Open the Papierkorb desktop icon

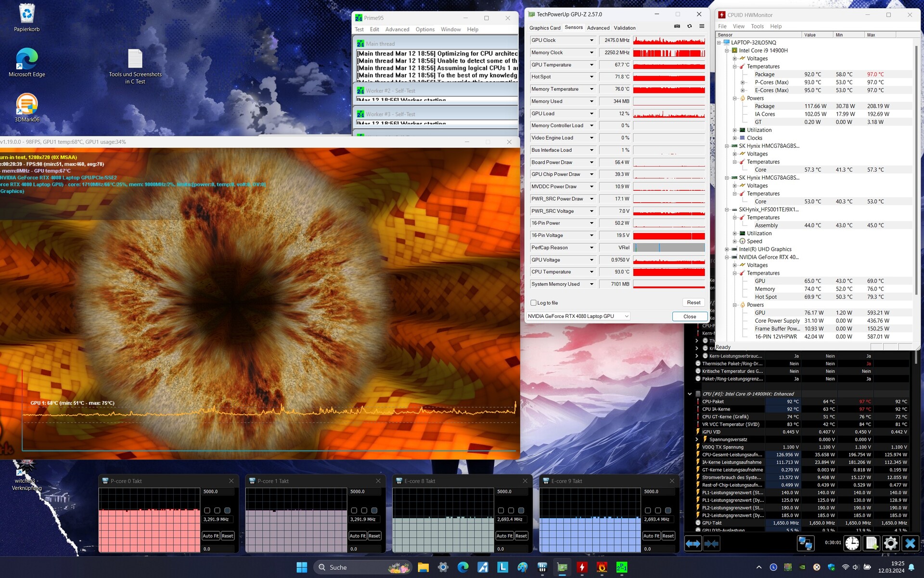27,18
